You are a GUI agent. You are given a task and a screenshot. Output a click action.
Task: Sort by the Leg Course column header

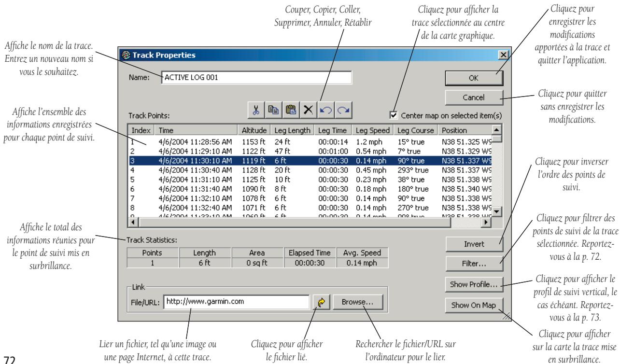[x=416, y=130]
